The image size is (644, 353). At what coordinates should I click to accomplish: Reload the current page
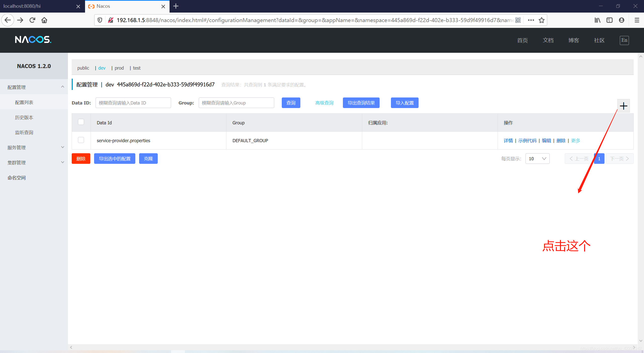(32, 20)
